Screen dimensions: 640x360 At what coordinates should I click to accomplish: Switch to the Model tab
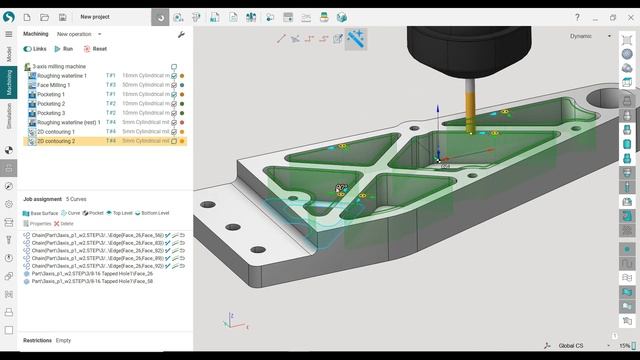pos(9,54)
